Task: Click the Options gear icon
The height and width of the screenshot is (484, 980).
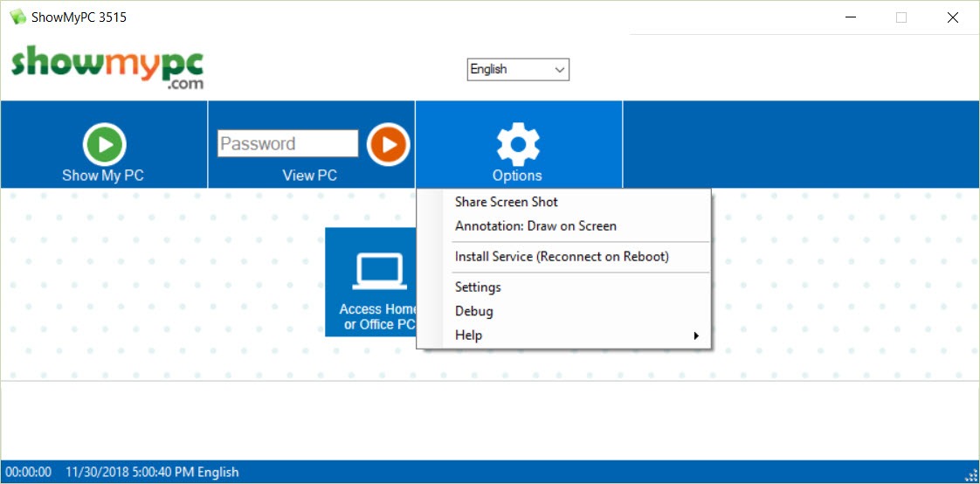Action: 518,144
